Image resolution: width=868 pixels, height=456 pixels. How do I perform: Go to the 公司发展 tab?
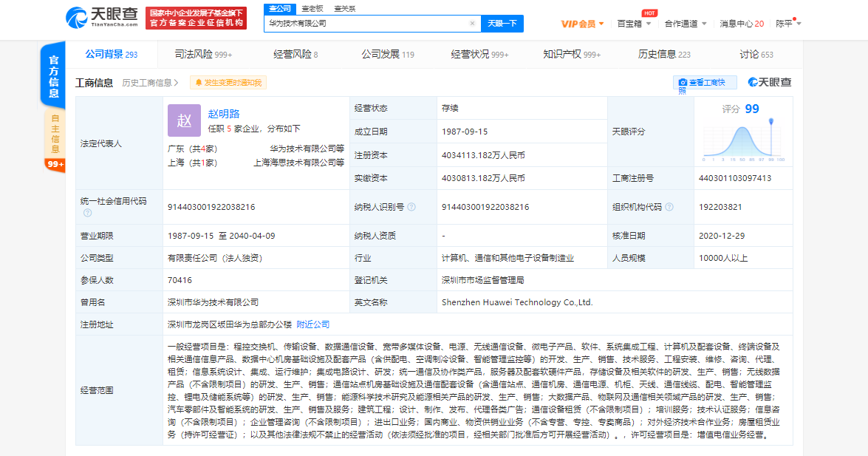pyautogui.click(x=388, y=54)
